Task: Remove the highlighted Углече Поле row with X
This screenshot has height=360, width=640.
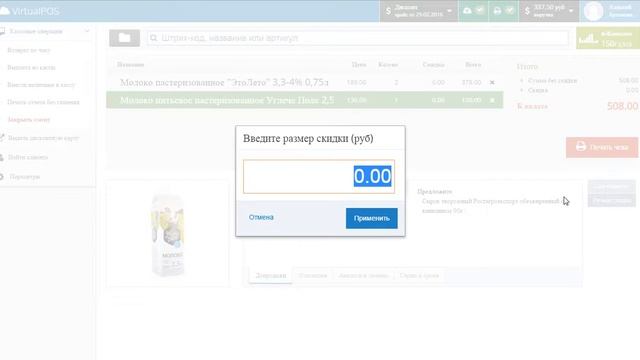Action: pos(492,100)
